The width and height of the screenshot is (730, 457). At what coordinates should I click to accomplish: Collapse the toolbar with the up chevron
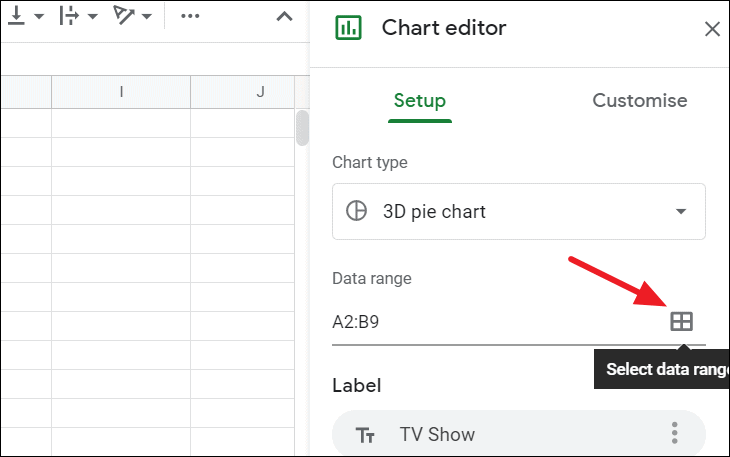[x=284, y=17]
